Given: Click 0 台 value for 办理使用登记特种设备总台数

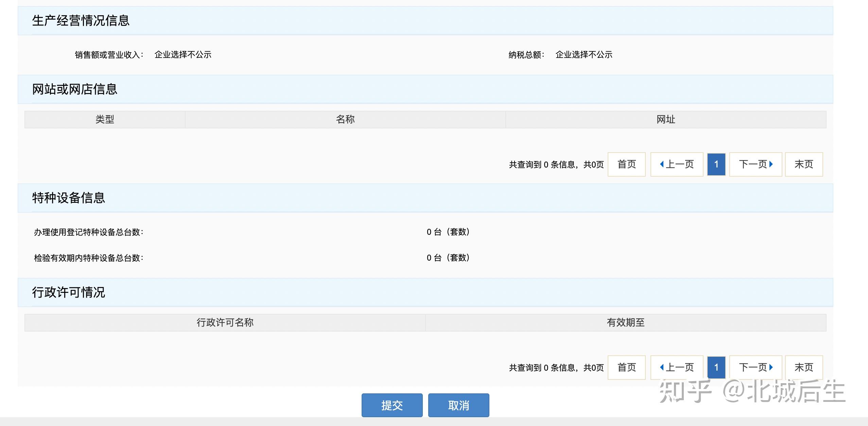Looking at the screenshot, I should coord(449,232).
